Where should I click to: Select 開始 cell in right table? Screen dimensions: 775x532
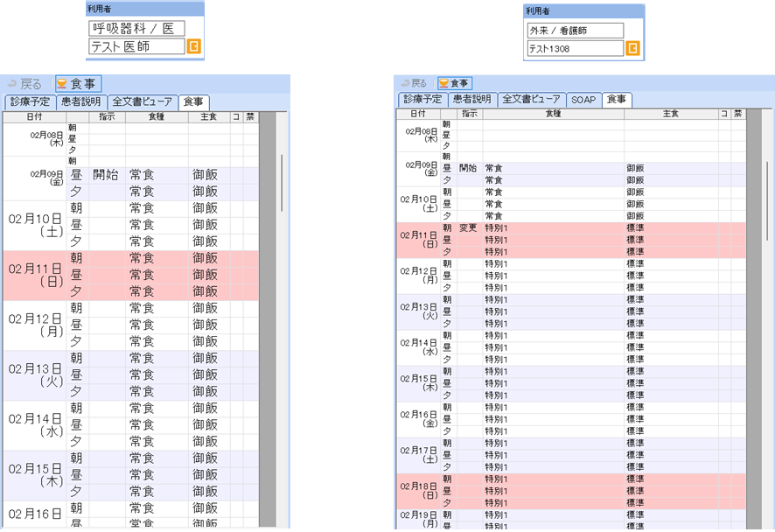coord(470,168)
